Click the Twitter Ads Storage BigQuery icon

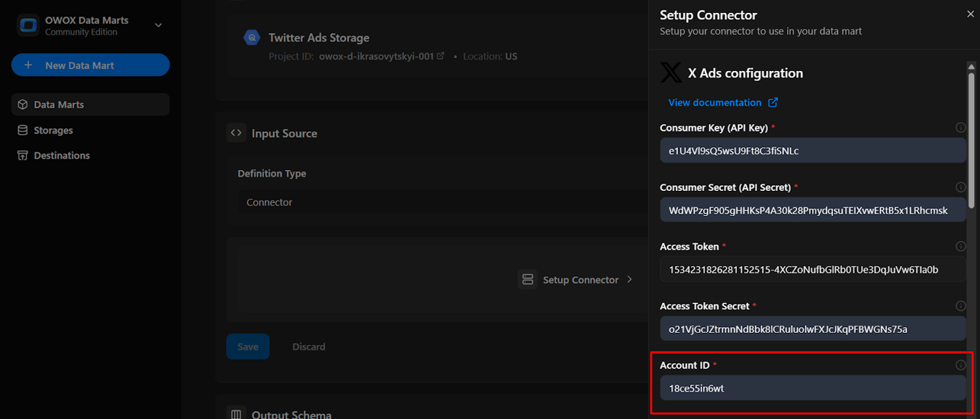click(x=252, y=38)
